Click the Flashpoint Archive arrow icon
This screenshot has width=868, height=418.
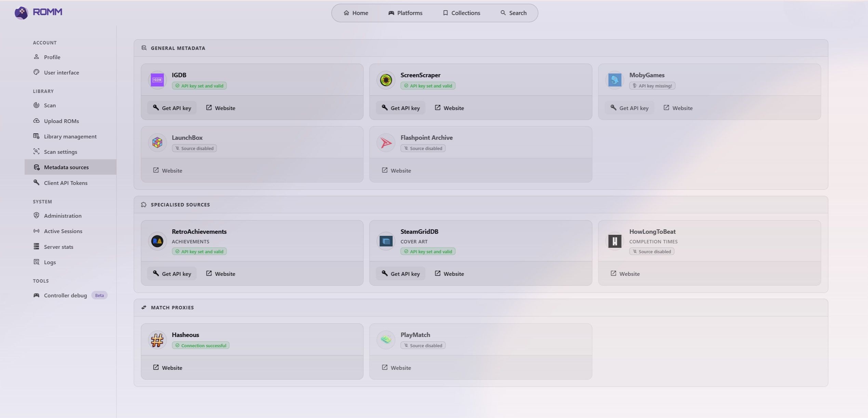click(386, 143)
